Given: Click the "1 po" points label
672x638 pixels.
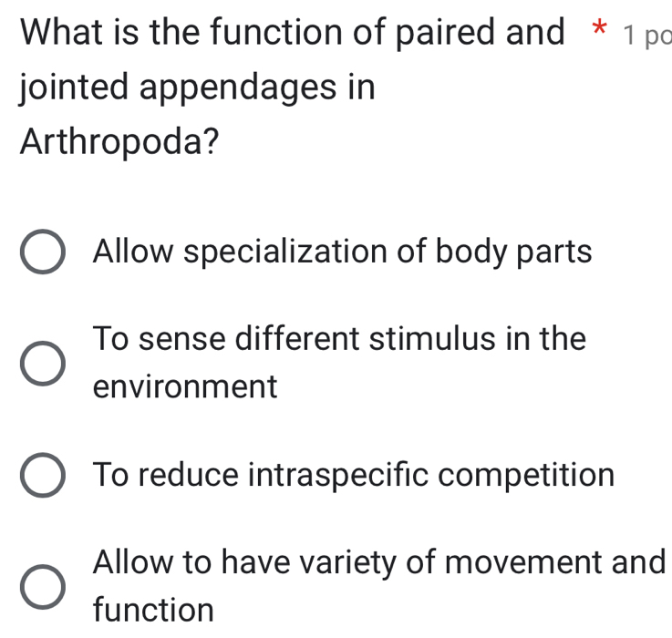Looking at the screenshot, I should pyautogui.click(x=646, y=36).
